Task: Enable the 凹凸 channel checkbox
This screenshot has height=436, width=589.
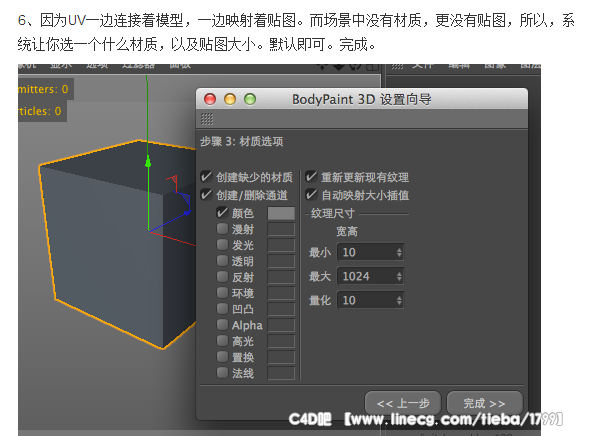Action: coord(222,308)
